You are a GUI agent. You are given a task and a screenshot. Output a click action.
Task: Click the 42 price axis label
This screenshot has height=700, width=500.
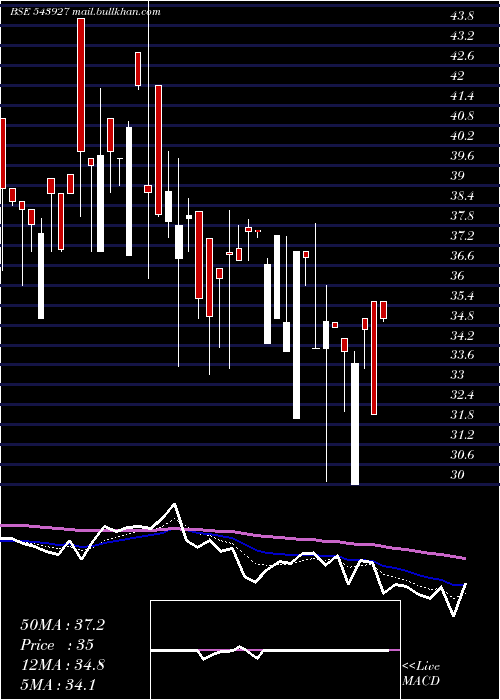pos(457,75)
